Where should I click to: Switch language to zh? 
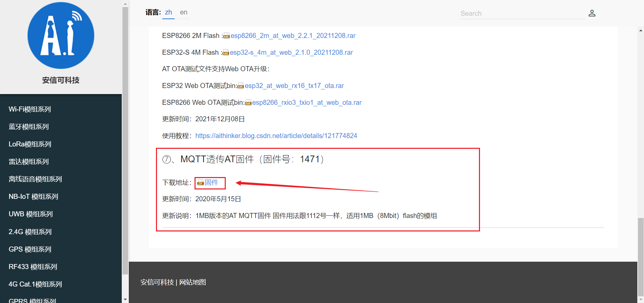[168, 12]
